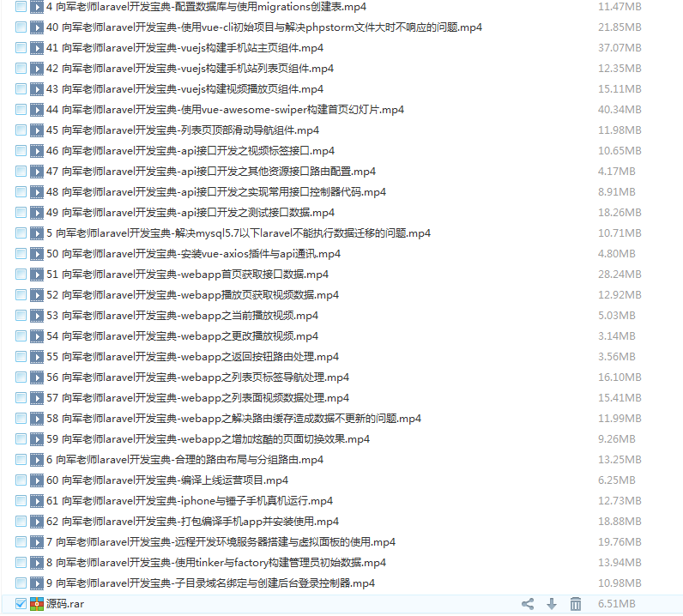Click file name 55 返回按钮路由处理
The height and width of the screenshot is (616, 683).
click(192, 357)
